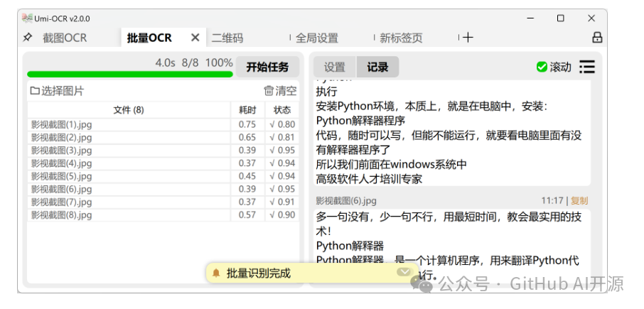This screenshot has height=309, width=644.
Task: Select file 影视截图(8).jpg in list
Action: tap(129, 215)
